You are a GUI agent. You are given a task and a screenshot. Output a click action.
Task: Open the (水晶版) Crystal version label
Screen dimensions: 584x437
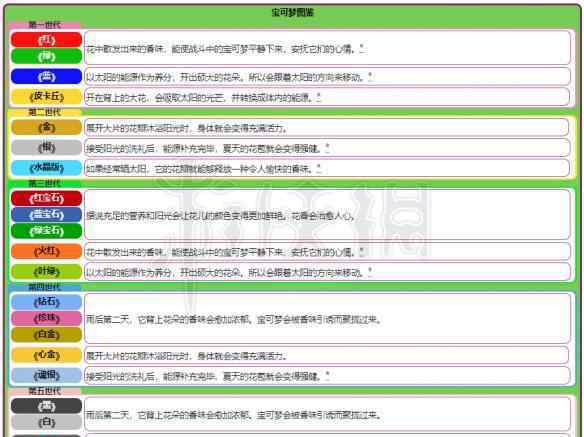pyautogui.click(x=47, y=168)
